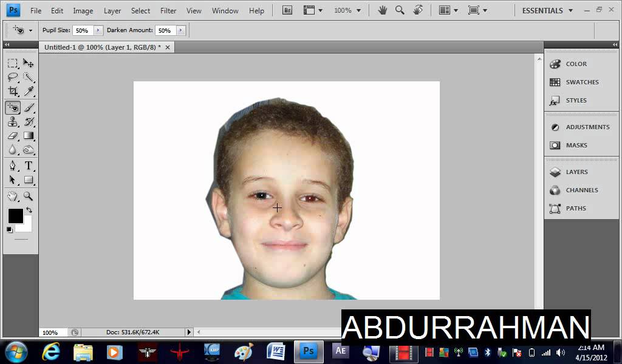622x364 pixels.
Task: Select the Brush tool
Action: 28,107
